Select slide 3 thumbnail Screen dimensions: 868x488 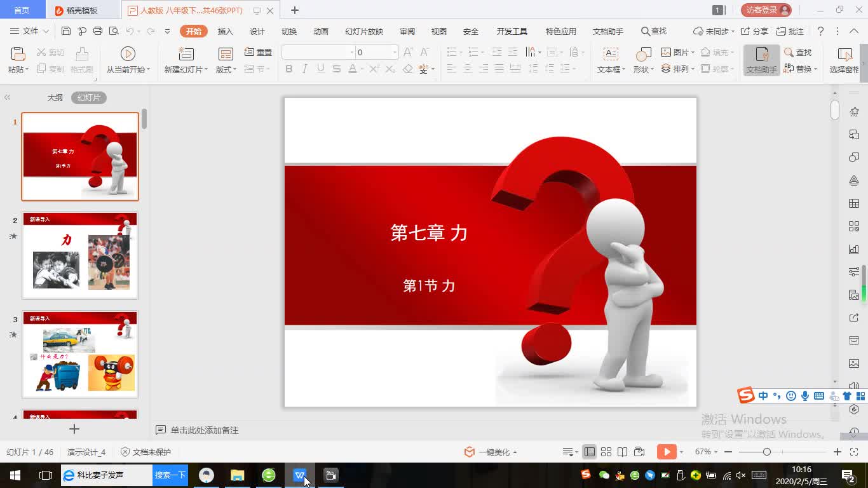[x=80, y=355]
